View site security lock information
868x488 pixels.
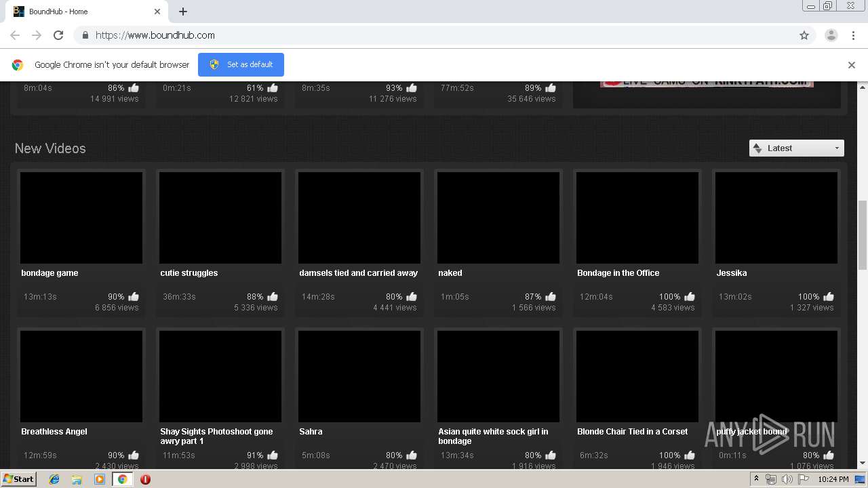(85, 35)
